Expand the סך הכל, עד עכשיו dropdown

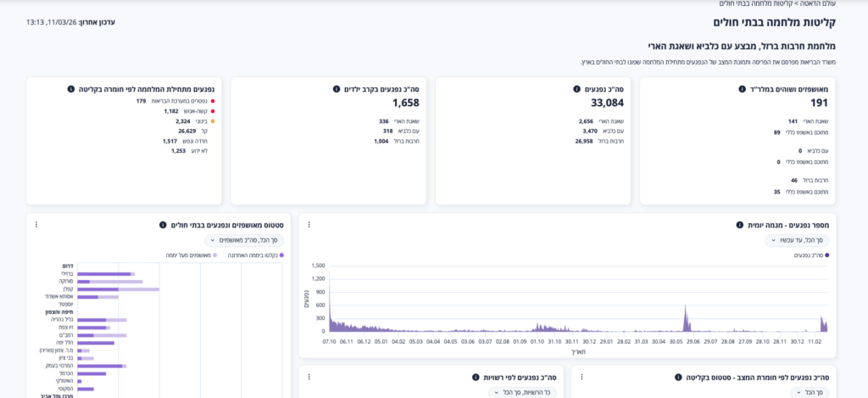click(797, 240)
